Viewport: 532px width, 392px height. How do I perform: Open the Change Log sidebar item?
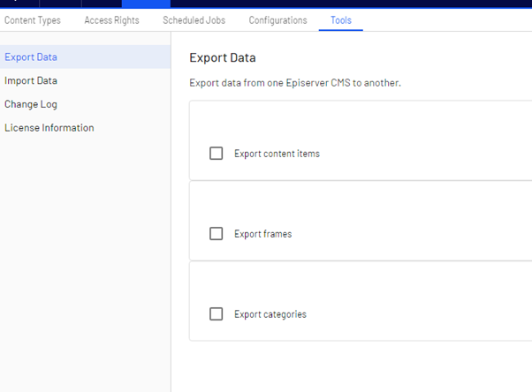pos(31,104)
